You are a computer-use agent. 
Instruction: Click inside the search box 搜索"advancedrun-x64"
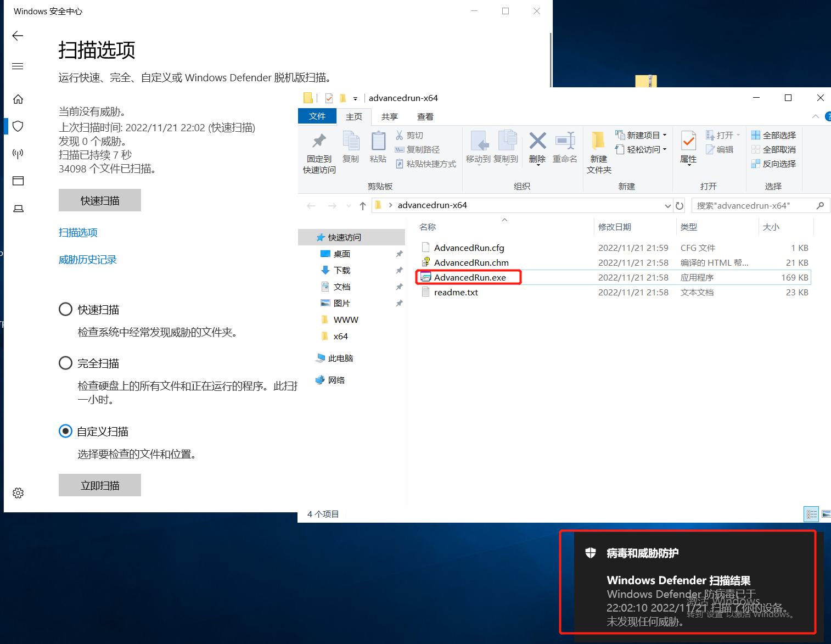pos(755,205)
